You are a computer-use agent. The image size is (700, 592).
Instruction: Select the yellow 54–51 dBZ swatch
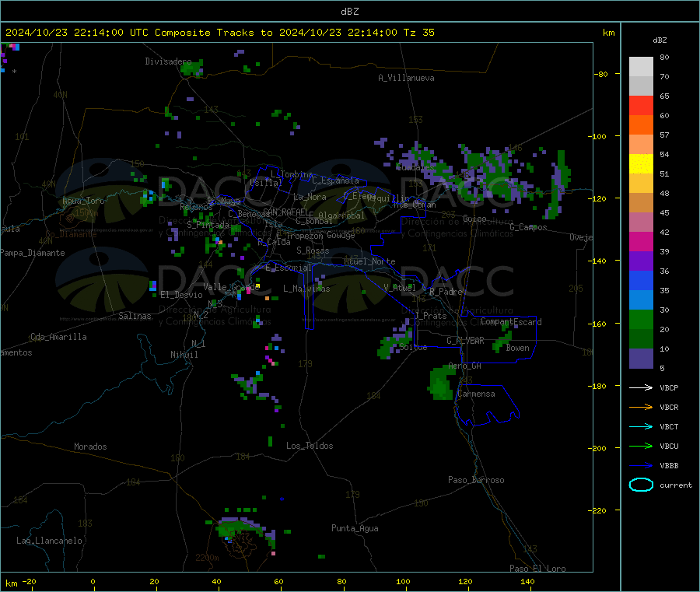click(x=641, y=164)
